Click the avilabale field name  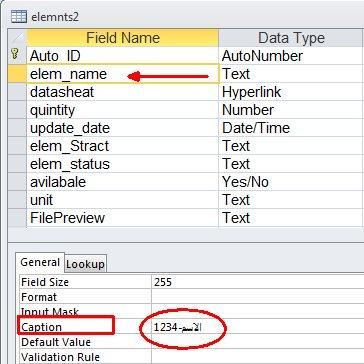[x=58, y=182]
